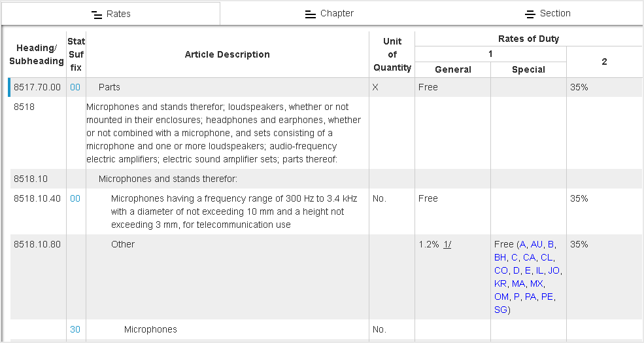Click the KR special program link
The width and height of the screenshot is (644, 343).
500,283
